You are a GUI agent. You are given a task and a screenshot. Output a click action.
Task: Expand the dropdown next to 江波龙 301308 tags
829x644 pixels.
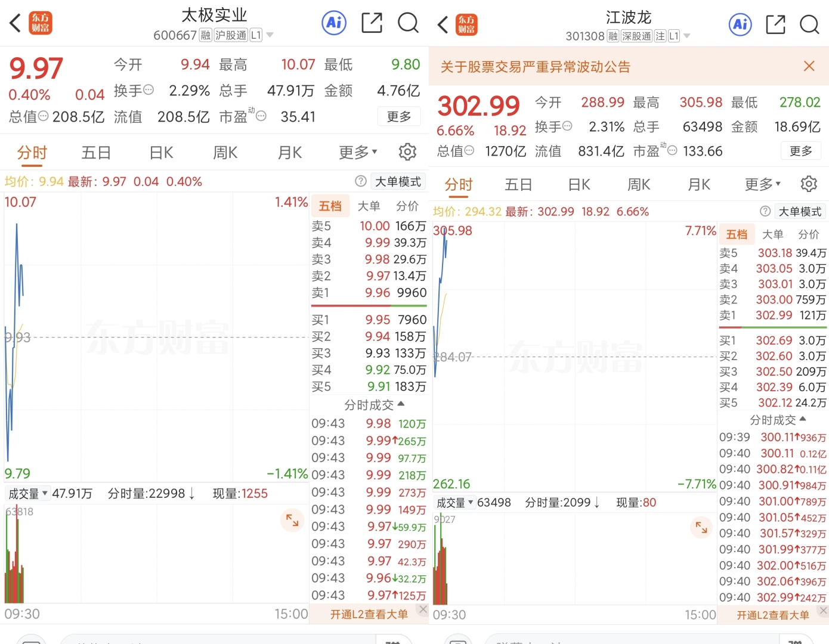686,36
